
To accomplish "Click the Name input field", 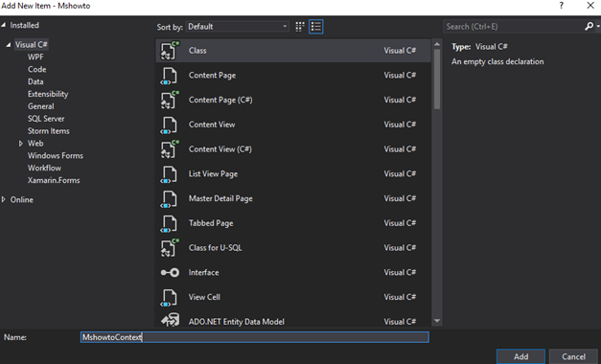I will point(255,337).
